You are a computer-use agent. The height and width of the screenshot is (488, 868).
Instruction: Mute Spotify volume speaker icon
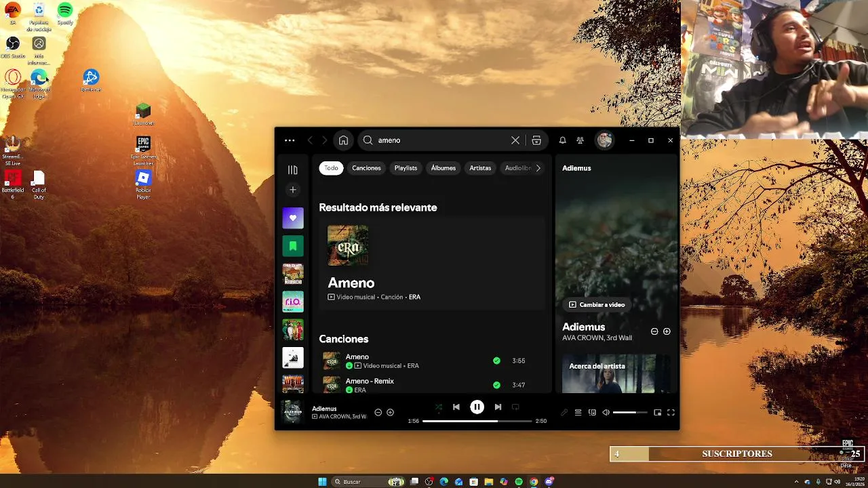click(x=606, y=412)
